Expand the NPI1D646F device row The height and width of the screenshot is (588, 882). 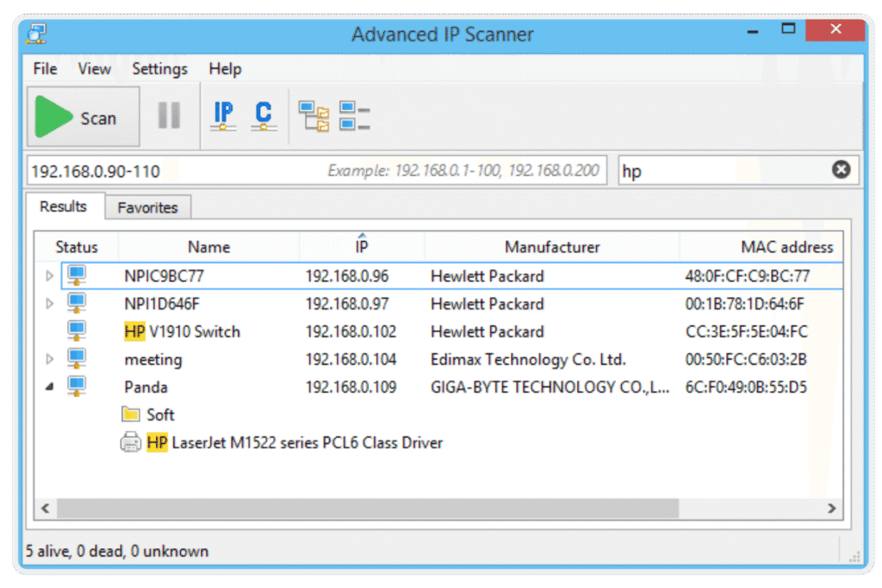pyautogui.click(x=49, y=304)
